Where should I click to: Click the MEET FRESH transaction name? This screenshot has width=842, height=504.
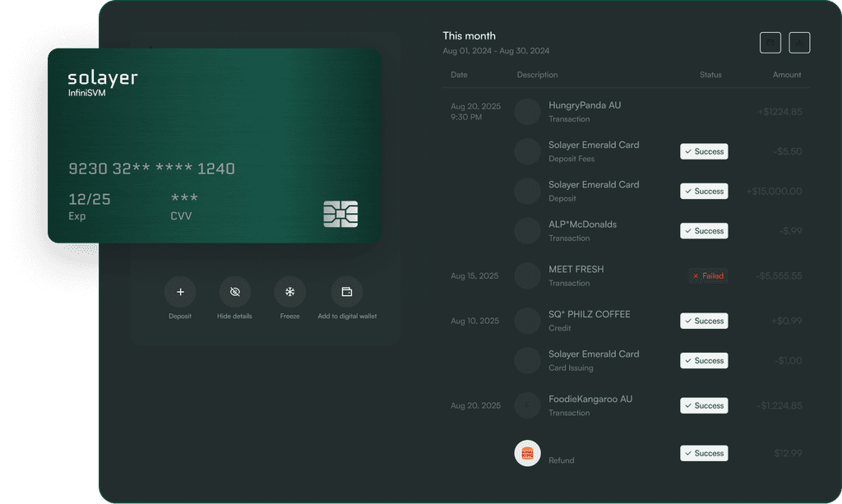(576, 270)
